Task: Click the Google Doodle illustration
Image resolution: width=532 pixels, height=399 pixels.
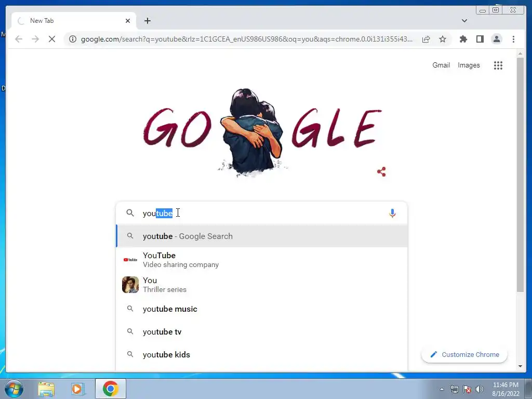Action: pyautogui.click(x=262, y=132)
